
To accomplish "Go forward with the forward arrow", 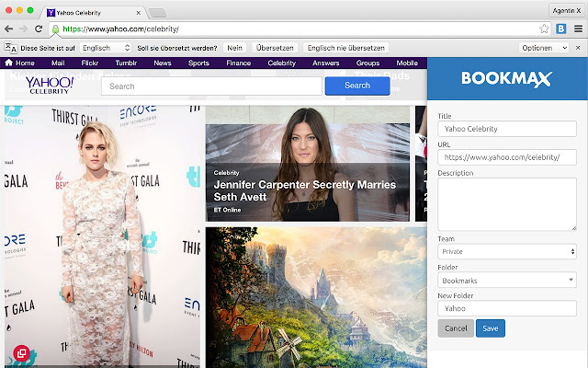I will [x=23, y=29].
